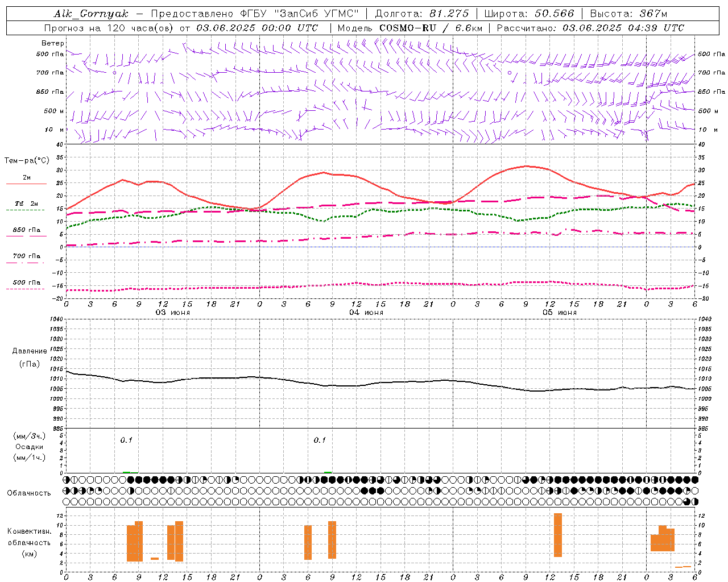Click the green precipitation bar on 04 июня
The image size is (728, 582).
(x=328, y=472)
